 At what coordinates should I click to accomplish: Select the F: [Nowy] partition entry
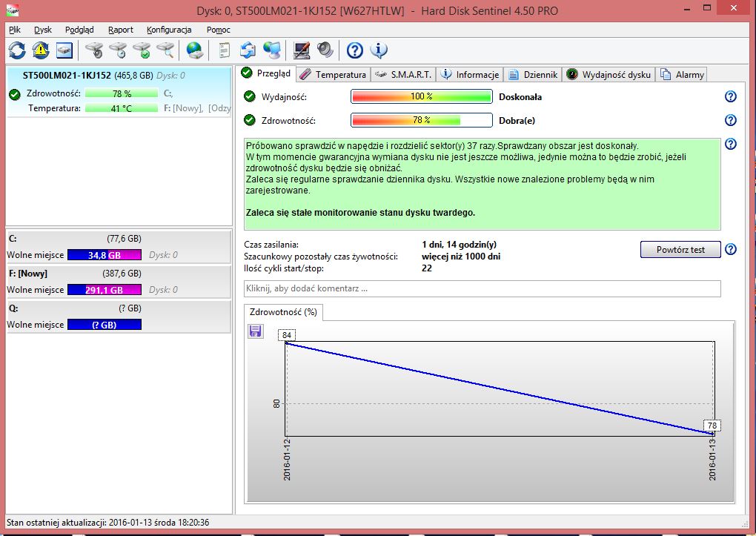pos(119,282)
